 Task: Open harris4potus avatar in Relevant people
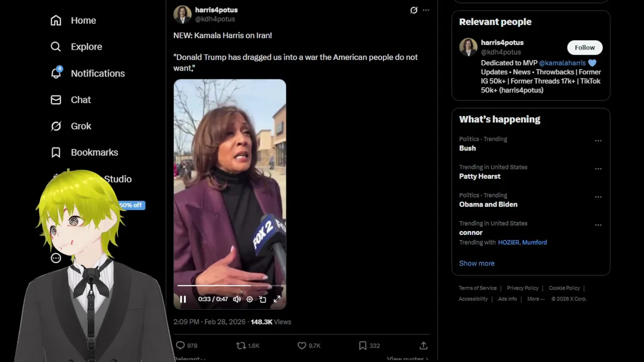tap(468, 47)
